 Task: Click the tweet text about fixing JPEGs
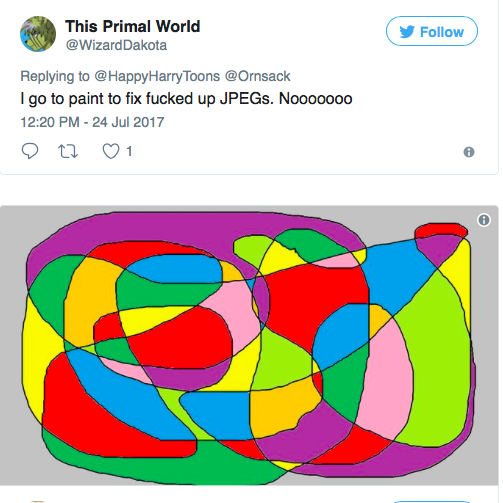(x=186, y=99)
